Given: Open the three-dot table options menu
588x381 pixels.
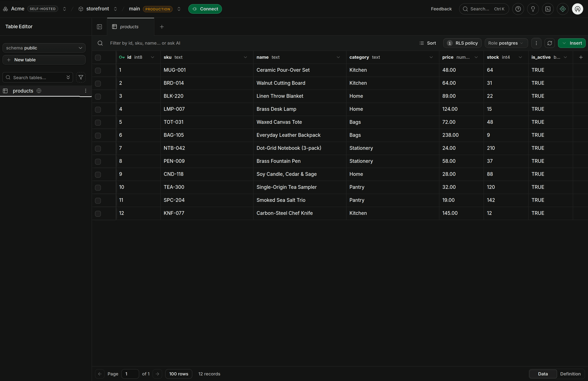Looking at the screenshot, I should point(536,43).
